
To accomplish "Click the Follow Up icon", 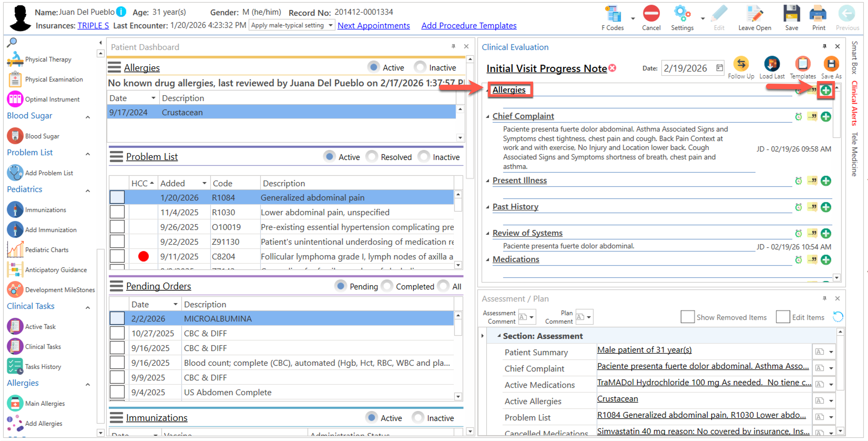I will point(741,64).
